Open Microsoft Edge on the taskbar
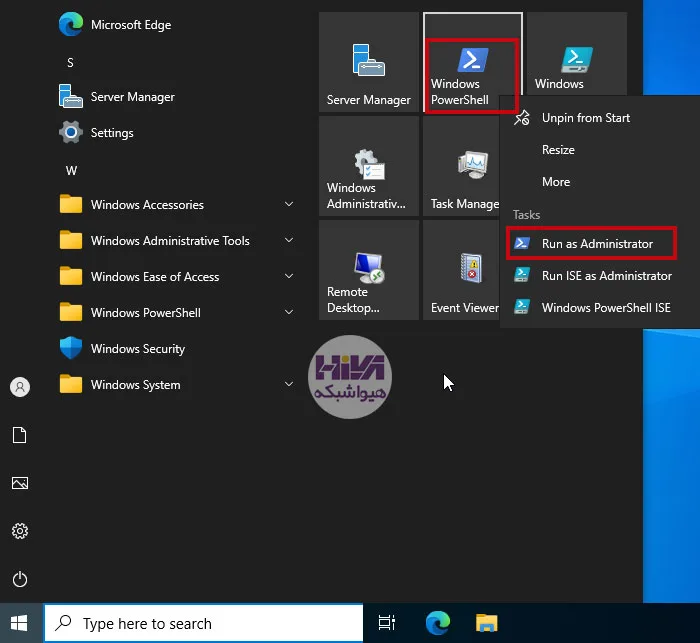This screenshot has height=643, width=700. 438,623
